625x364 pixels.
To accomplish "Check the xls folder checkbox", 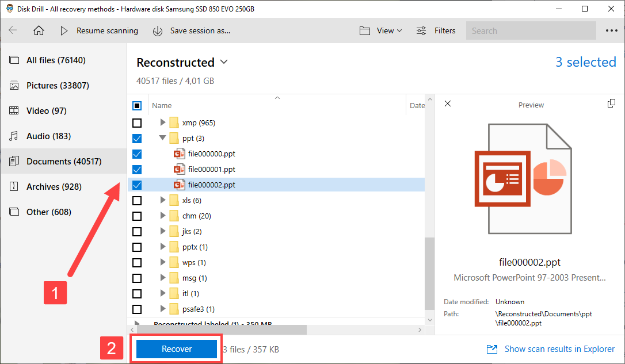I will [137, 200].
